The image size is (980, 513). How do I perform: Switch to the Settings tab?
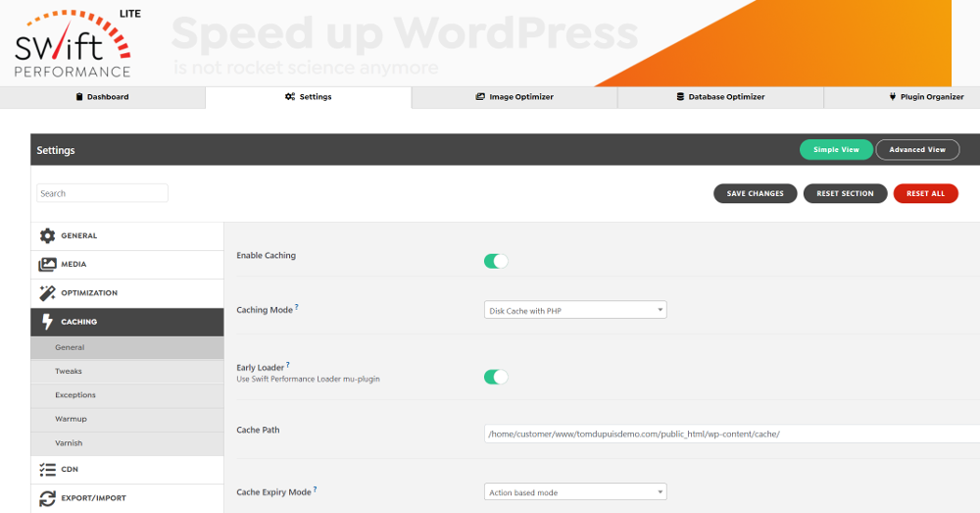point(308,97)
